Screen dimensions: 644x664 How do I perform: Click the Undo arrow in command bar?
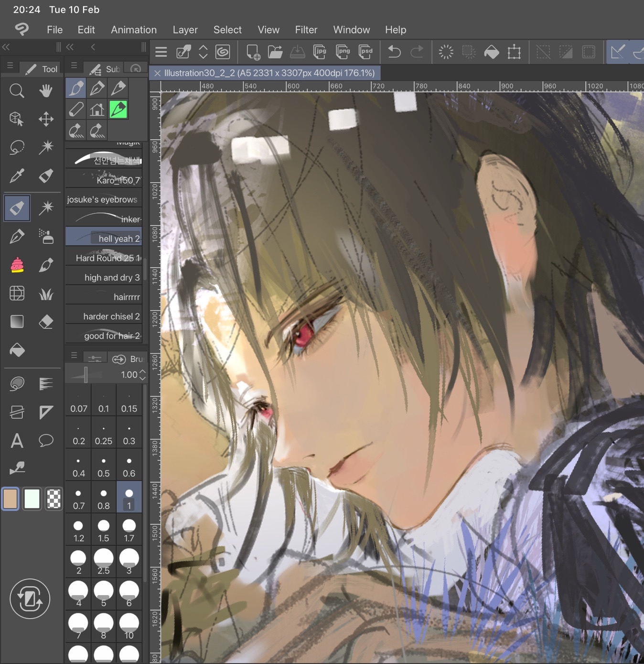(394, 52)
